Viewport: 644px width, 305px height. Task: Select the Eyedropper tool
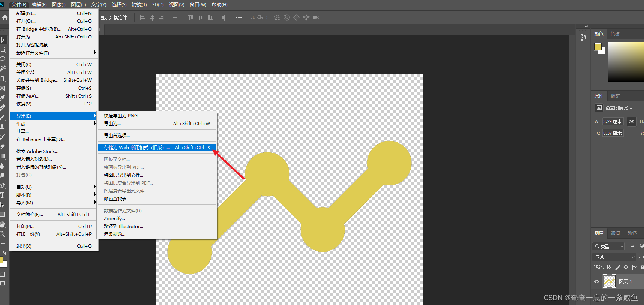tap(3, 98)
